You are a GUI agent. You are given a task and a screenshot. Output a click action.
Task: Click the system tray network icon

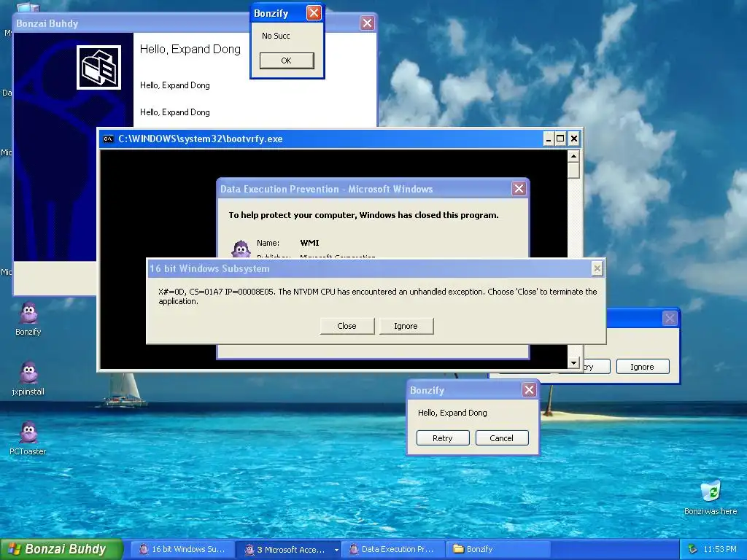(x=693, y=549)
